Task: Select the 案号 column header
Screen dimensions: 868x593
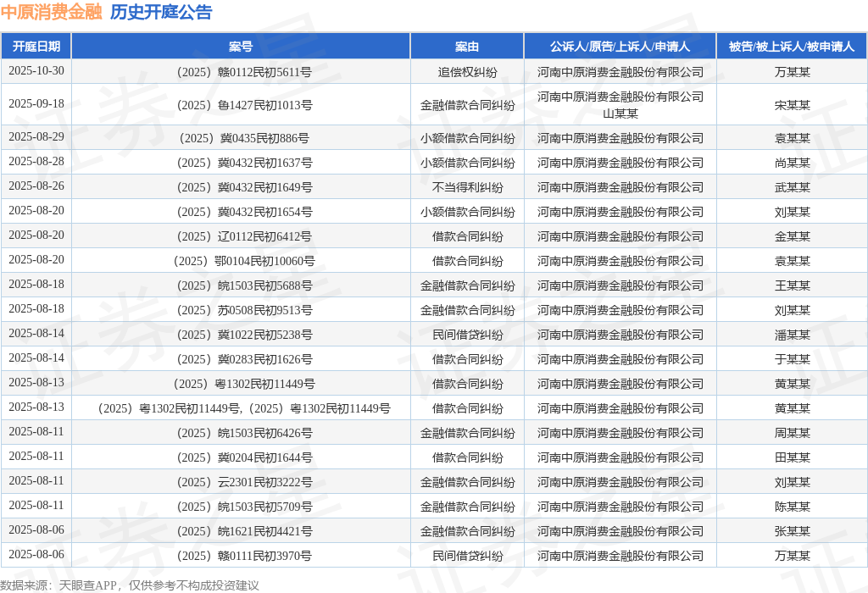Action: pos(241,47)
